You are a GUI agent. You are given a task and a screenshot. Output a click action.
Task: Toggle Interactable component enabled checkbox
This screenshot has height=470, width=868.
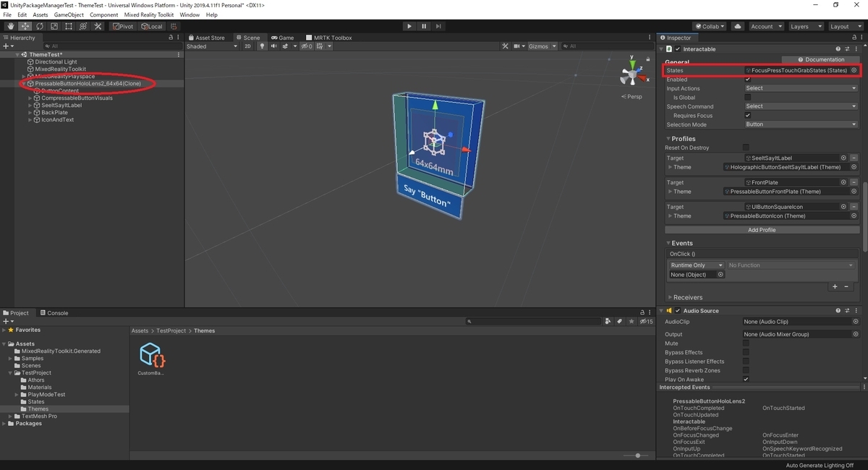pyautogui.click(x=678, y=48)
